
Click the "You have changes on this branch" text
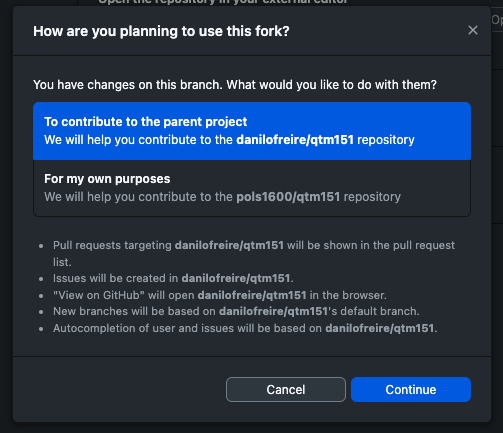click(235, 85)
